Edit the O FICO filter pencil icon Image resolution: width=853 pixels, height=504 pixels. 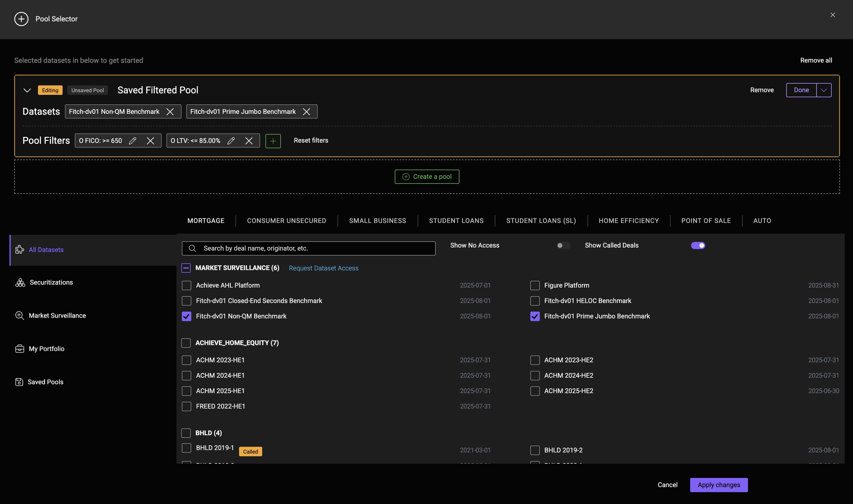tap(133, 141)
